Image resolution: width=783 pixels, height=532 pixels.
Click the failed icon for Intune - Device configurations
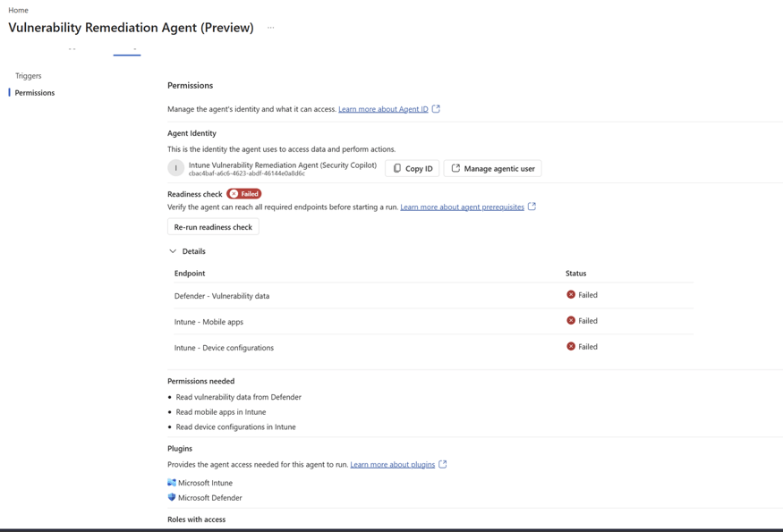tap(571, 346)
